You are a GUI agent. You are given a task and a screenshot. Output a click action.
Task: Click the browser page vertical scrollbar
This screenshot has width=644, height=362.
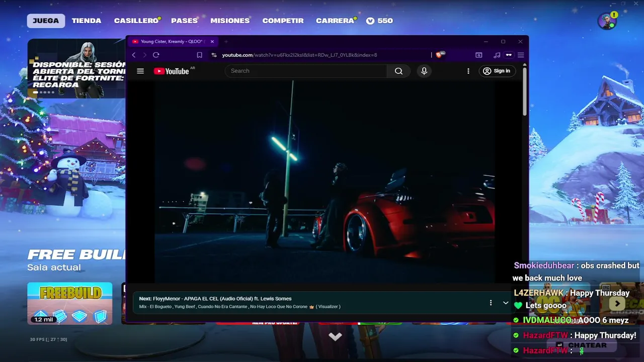point(525,90)
